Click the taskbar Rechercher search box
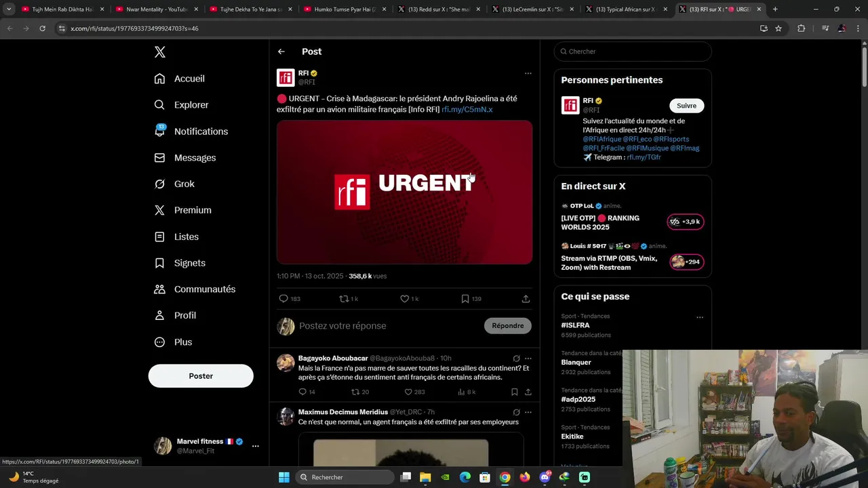This screenshot has width=868, height=488. pyautogui.click(x=345, y=477)
